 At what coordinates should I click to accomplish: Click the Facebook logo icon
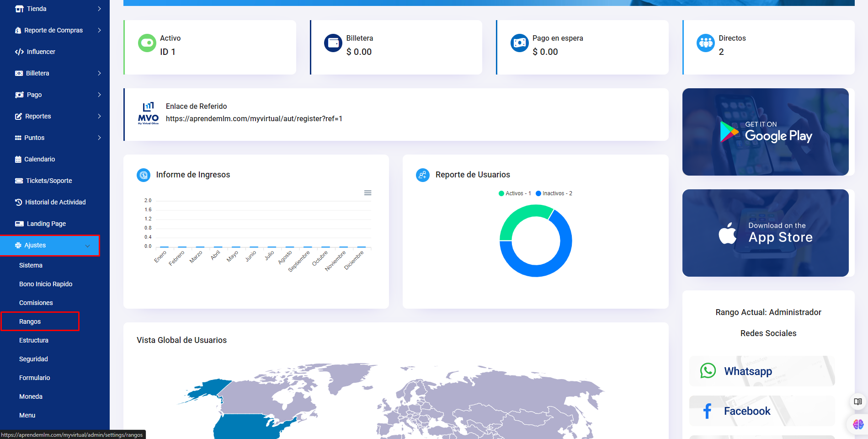(x=707, y=411)
